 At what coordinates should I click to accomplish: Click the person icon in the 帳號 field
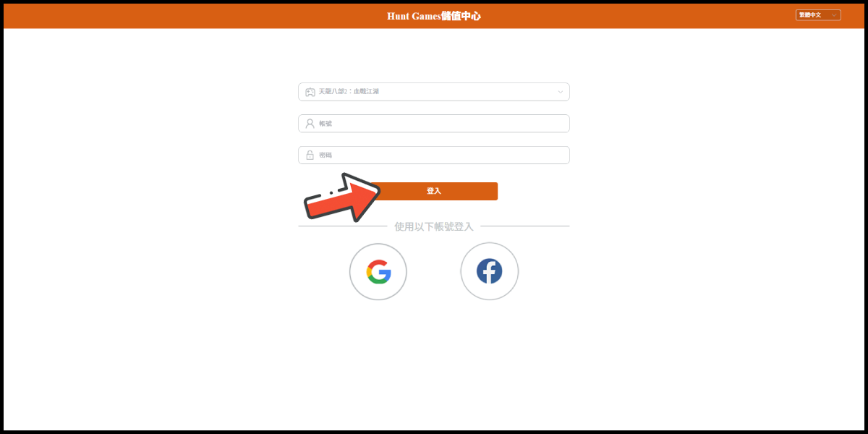310,124
